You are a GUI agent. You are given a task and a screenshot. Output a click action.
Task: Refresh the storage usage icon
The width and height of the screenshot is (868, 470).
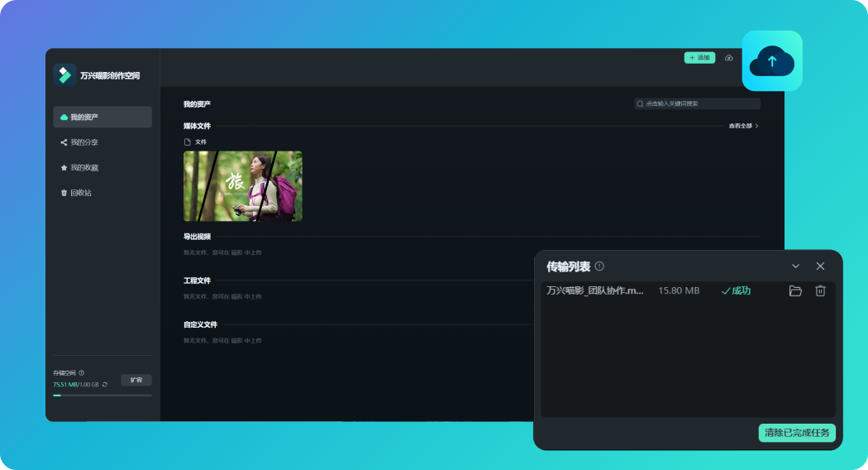coord(105,385)
